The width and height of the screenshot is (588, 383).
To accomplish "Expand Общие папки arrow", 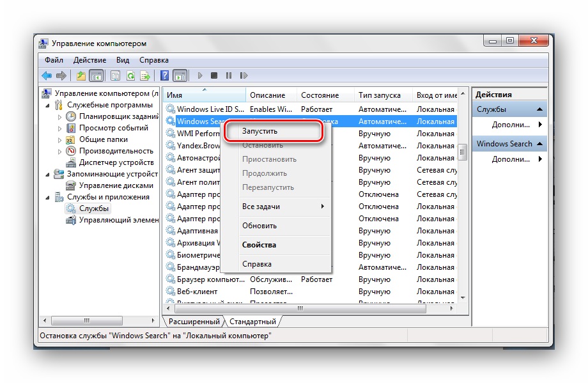I will [x=59, y=140].
